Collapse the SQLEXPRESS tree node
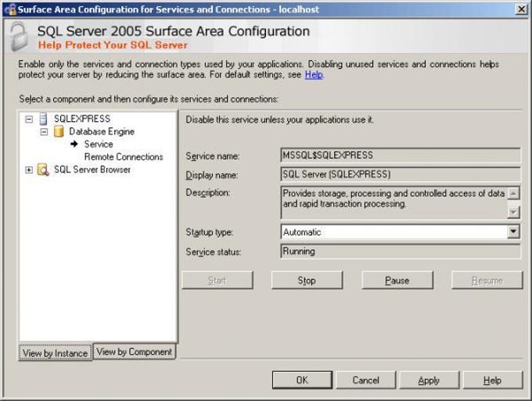532x401 pixels. tap(29, 119)
